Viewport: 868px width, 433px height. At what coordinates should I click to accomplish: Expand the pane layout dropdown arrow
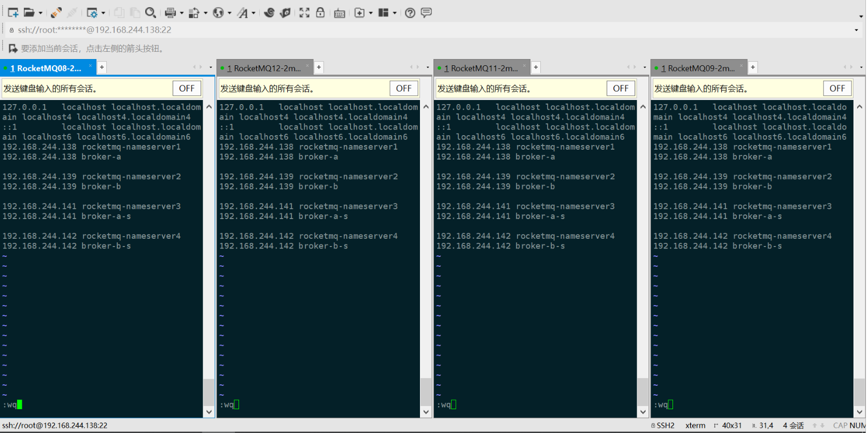(395, 13)
